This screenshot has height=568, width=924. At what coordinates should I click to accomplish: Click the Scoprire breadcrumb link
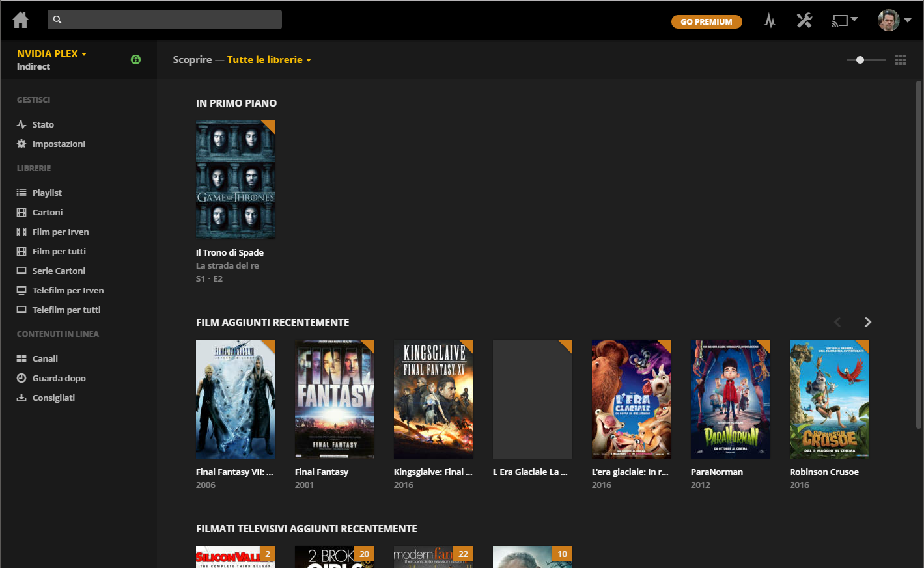[x=192, y=60]
